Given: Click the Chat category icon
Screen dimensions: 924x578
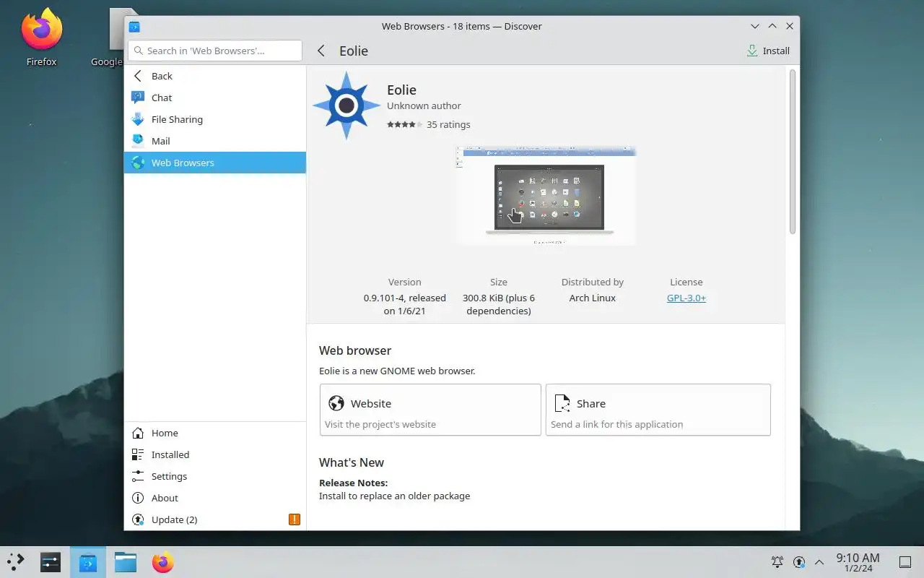Looking at the screenshot, I should [138, 98].
